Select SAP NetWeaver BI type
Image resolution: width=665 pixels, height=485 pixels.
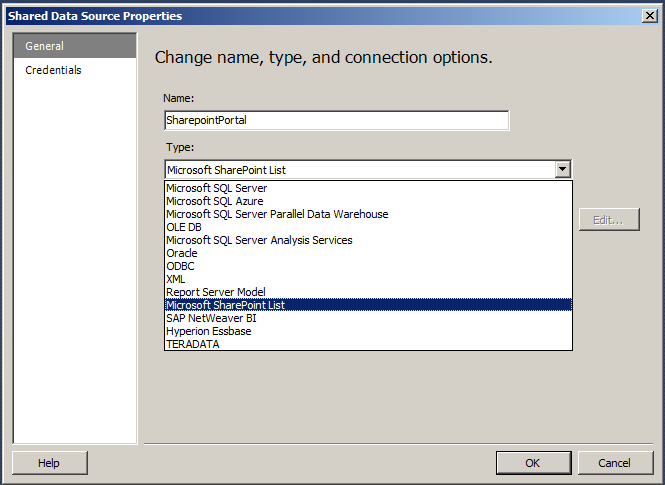(x=368, y=318)
